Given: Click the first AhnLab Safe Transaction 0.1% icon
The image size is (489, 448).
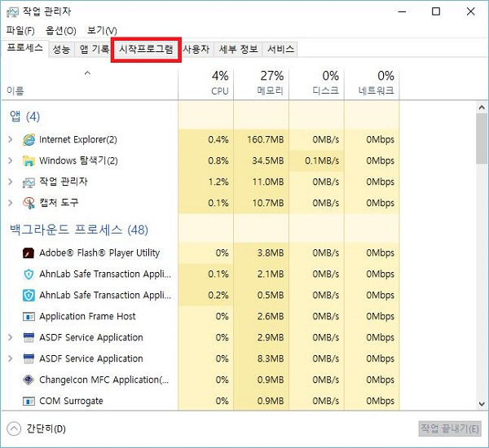Looking at the screenshot, I should tap(29, 274).
